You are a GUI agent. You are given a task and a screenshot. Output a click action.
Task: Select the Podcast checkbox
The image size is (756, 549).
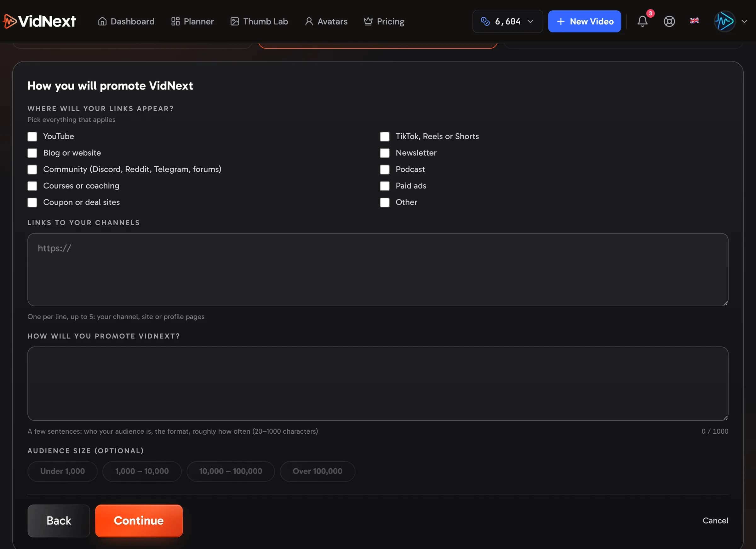point(385,170)
